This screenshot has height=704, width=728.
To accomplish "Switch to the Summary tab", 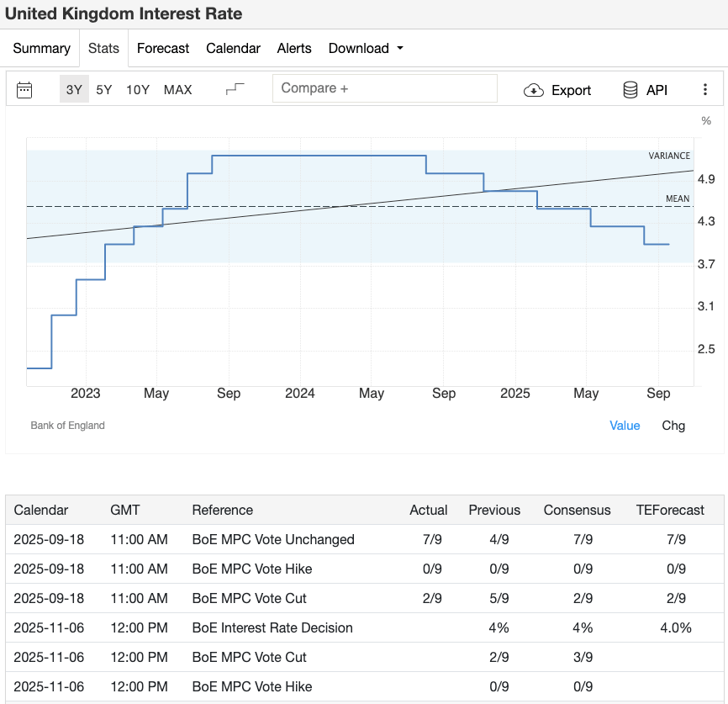I will point(41,49).
